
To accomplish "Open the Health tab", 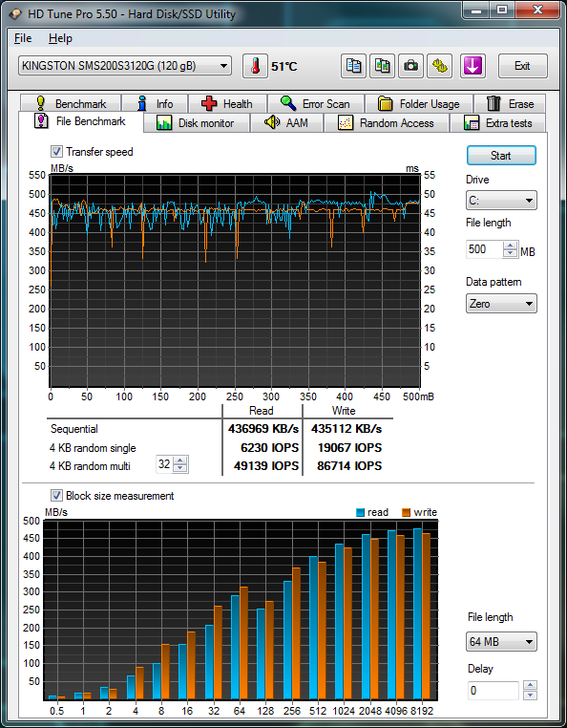I will tap(227, 103).
